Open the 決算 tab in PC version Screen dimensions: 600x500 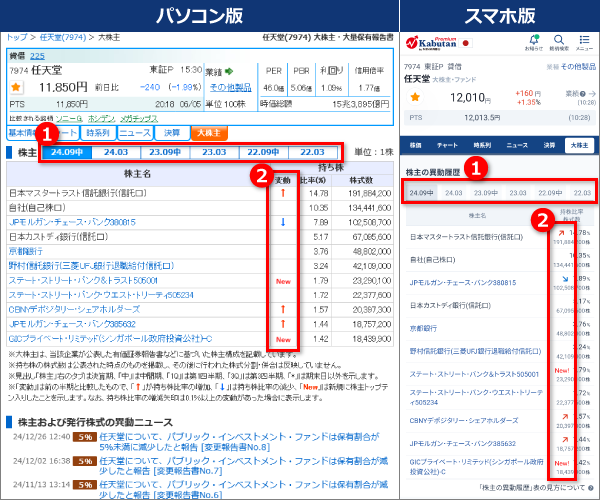pos(172,133)
